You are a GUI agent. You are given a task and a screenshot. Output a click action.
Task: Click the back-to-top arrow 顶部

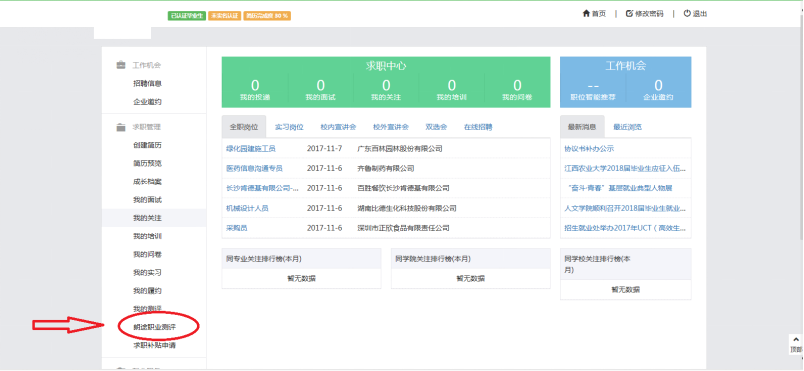coord(795,344)
